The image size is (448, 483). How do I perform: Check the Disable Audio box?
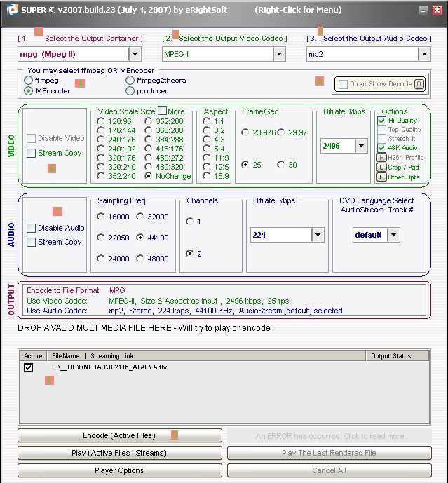[x=31, y=228]
